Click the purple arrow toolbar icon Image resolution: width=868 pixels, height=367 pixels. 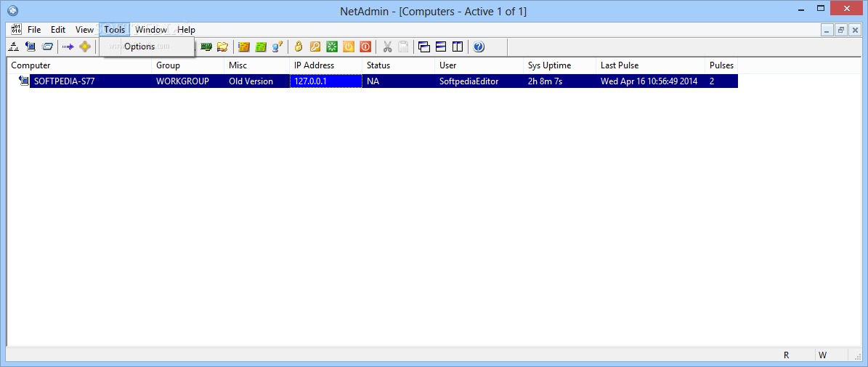click(x=68, y=47)
